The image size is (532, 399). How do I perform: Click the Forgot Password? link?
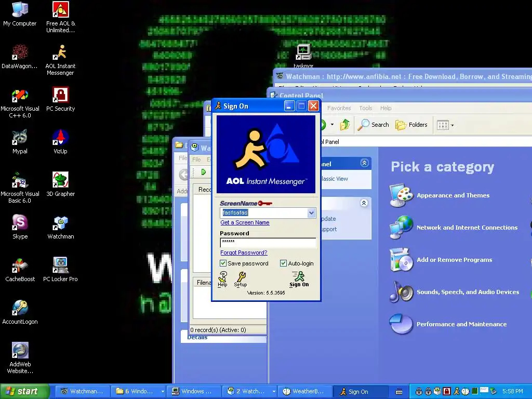point(244,252)
